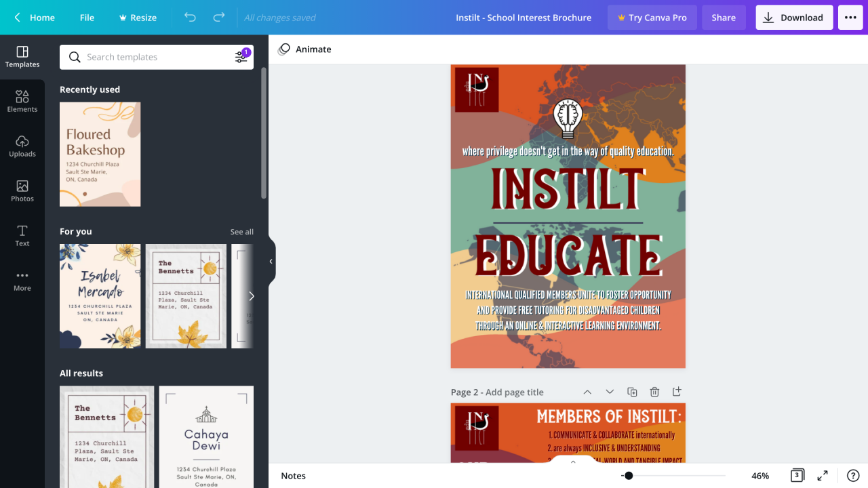Click the Try Canva Pro button
The width and height of the screenshot is (868, 488).
coord(652,18)
